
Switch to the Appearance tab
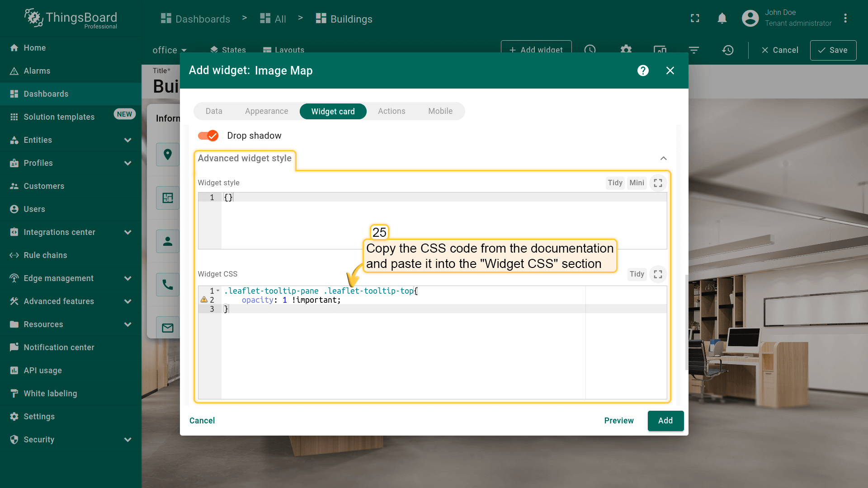(266, 111)
